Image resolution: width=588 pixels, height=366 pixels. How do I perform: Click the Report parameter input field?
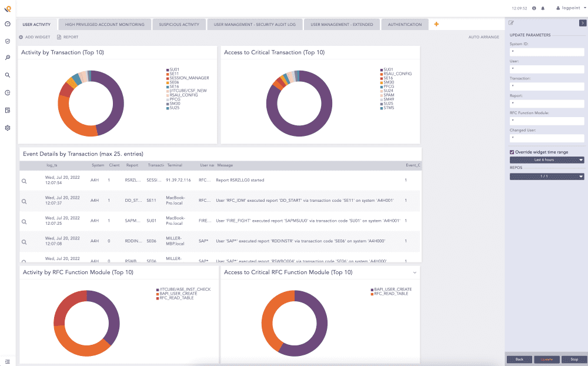click(547, 104)
